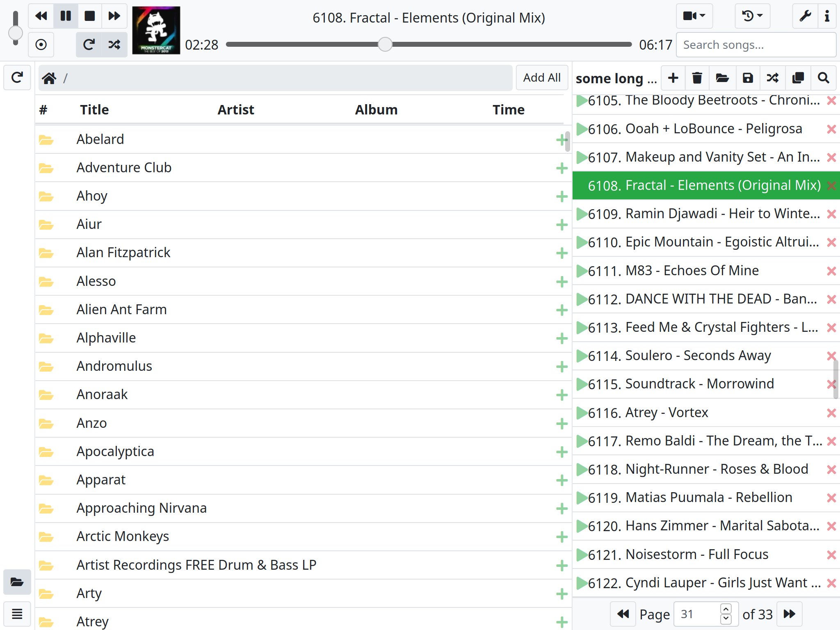Click the Add All button
Image resolution: width=840 pixels, height=630 pixels.
pos(541,78)
